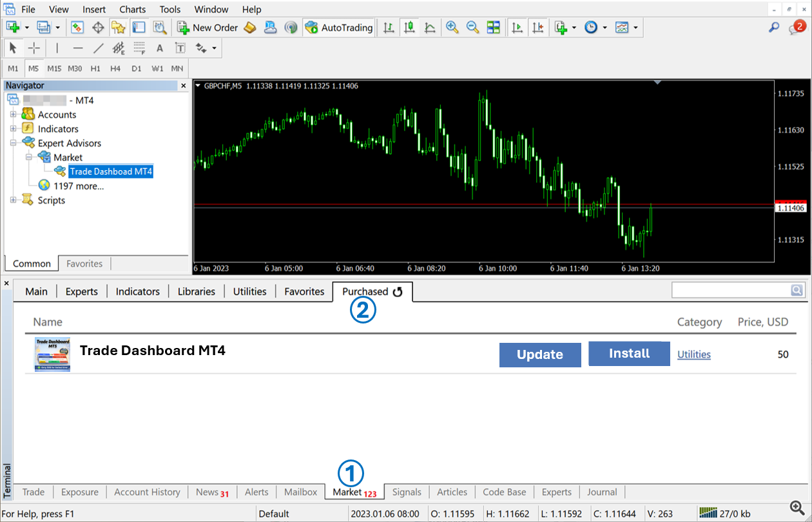This screenshot has width=812, height=522.
Task: Toggle the Terminal window toolbar icon
Action: [139, 27]
